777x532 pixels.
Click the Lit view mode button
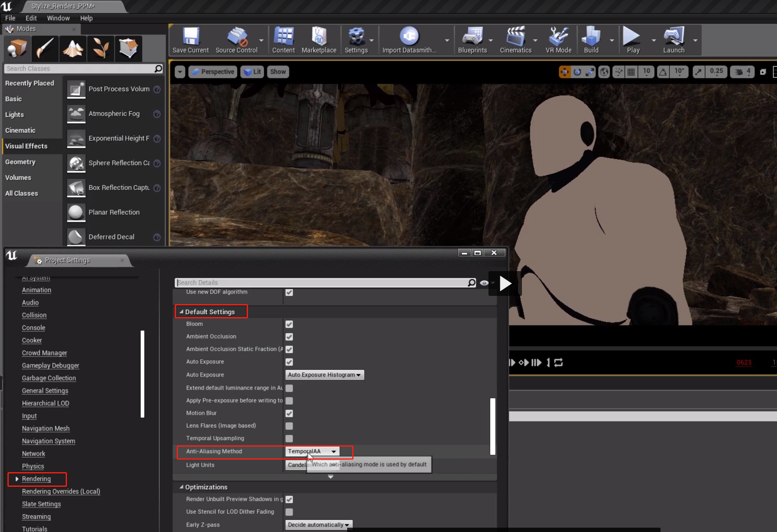click(252, 72)
